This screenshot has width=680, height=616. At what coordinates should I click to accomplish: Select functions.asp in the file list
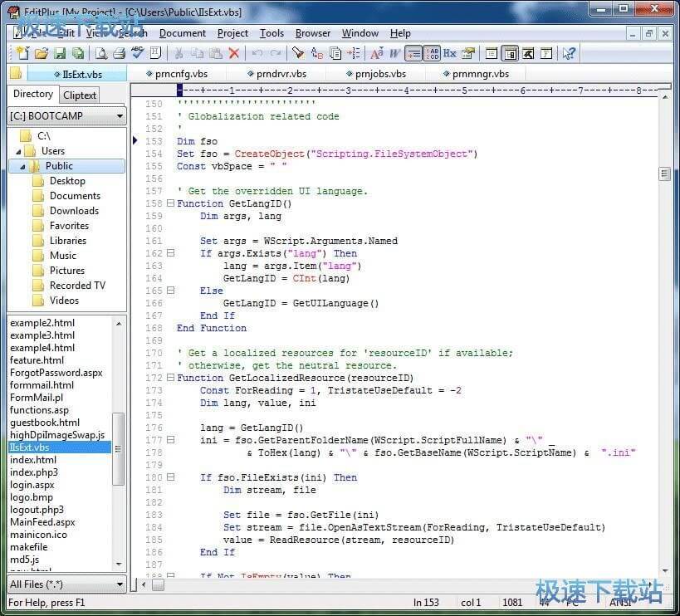click(39, 410)
